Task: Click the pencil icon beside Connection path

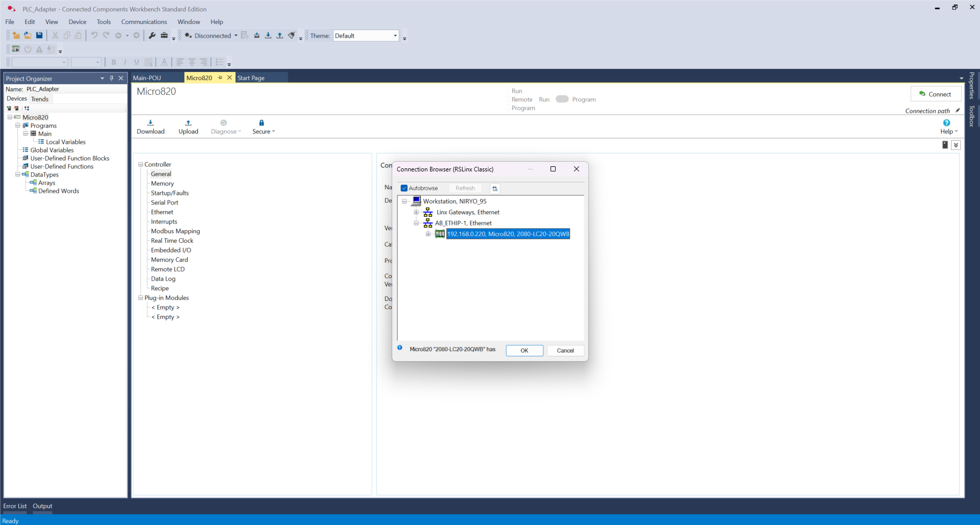Action: tap(958, 111)
